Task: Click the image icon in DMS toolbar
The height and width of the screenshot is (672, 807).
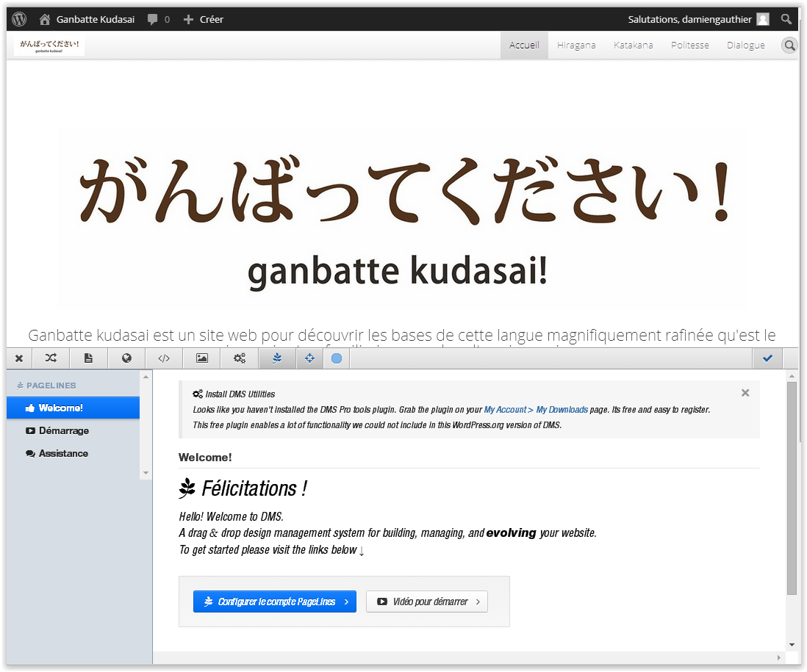Action: 202,358
